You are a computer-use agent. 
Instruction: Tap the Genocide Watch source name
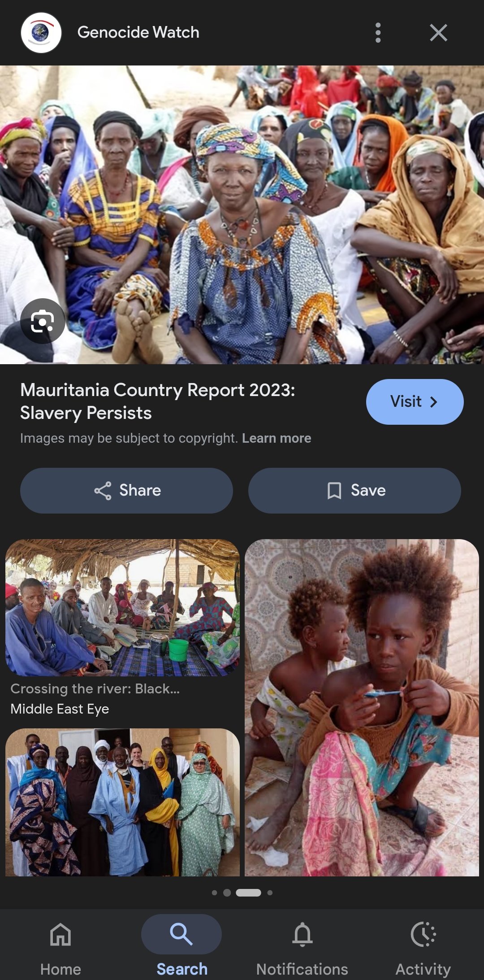[138, 32]
